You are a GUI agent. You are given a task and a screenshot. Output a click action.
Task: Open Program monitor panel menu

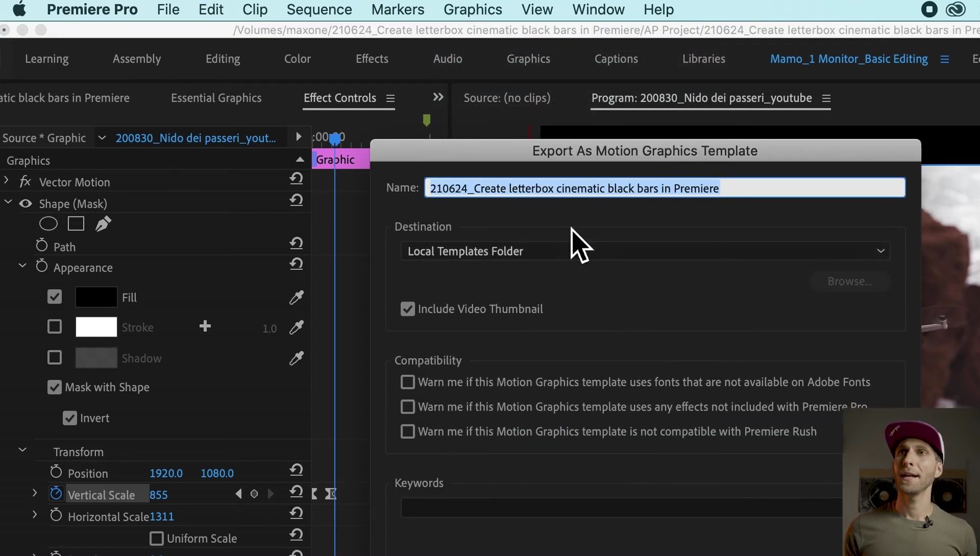tap(826, 98)
